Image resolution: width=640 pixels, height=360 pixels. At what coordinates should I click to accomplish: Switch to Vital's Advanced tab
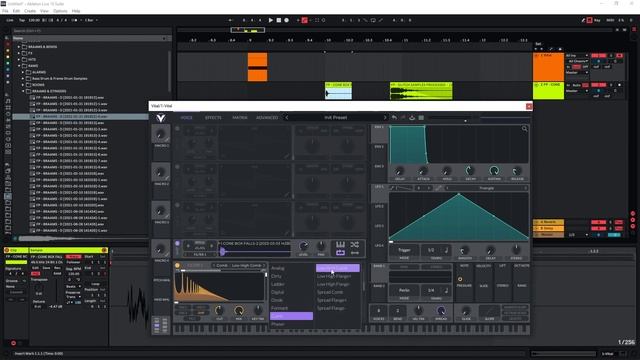tap(267, 118)
